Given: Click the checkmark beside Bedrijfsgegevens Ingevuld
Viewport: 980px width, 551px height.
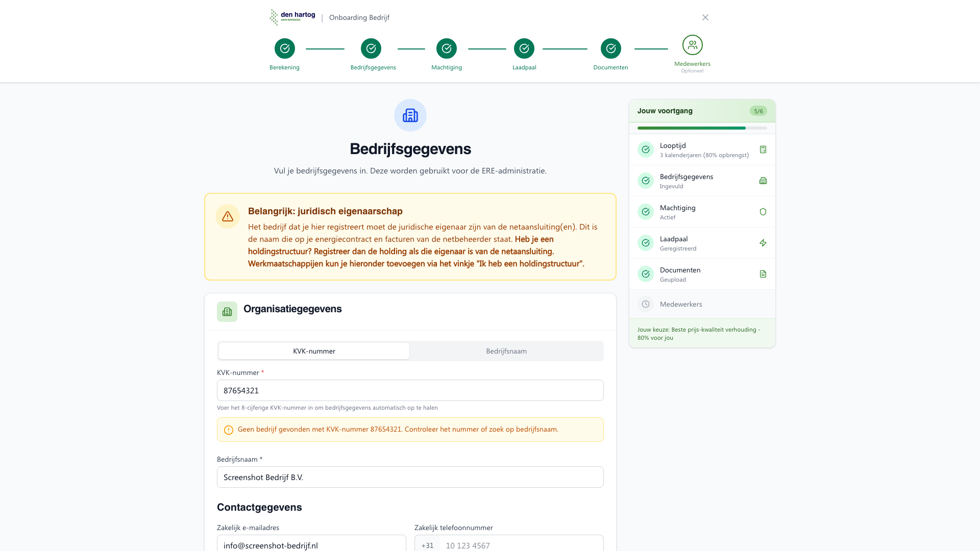Looking at the screenshot, I should (646, 181).
